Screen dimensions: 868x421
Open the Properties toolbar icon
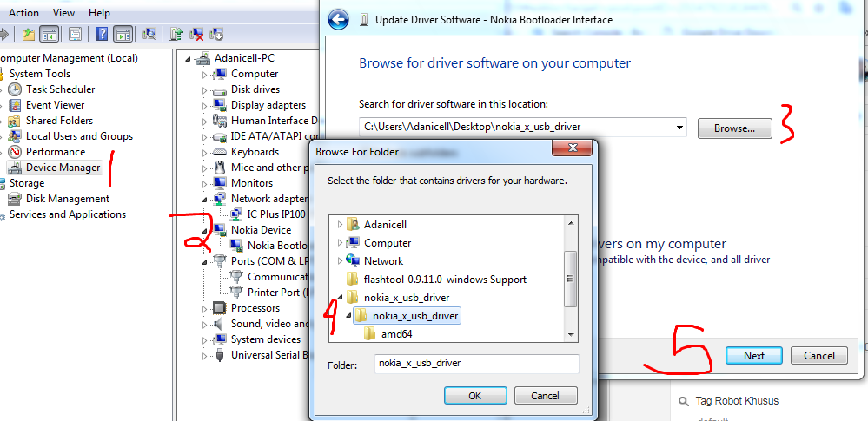[x=76, y=35]
